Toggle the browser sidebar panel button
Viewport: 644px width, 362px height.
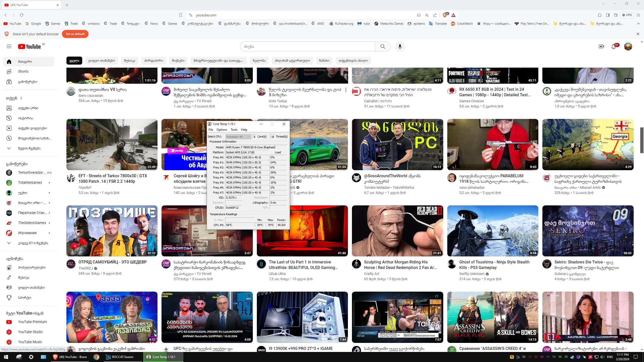pyautogui.click(x=608, y=15)
